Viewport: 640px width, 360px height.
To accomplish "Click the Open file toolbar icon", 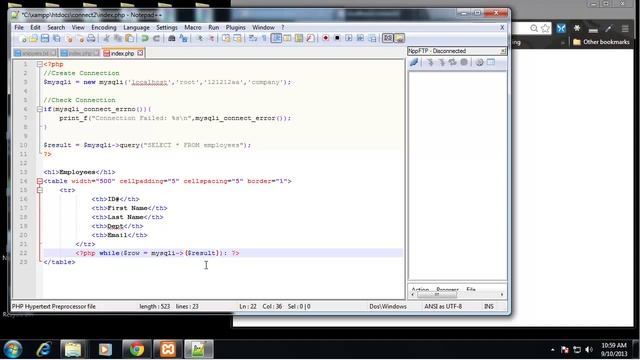I will click(33, 38).
